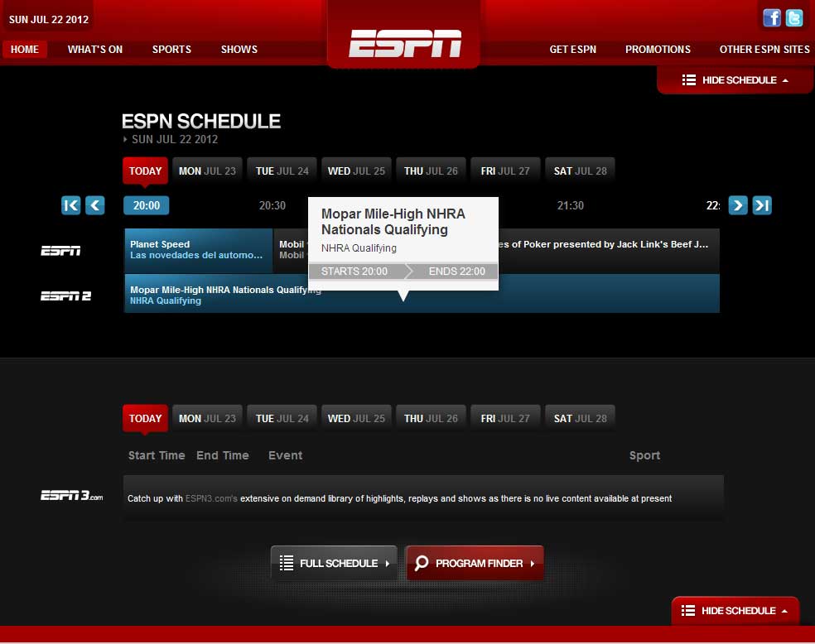The image size is (815, 644).
Task: Go to previous time slot arrow
Action: tap(95, 205)
